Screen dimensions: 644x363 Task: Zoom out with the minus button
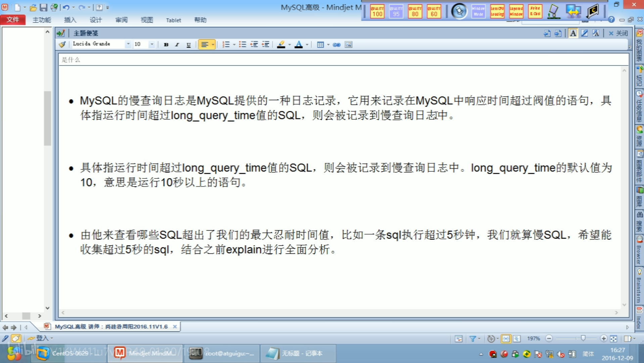click(549, 338)
